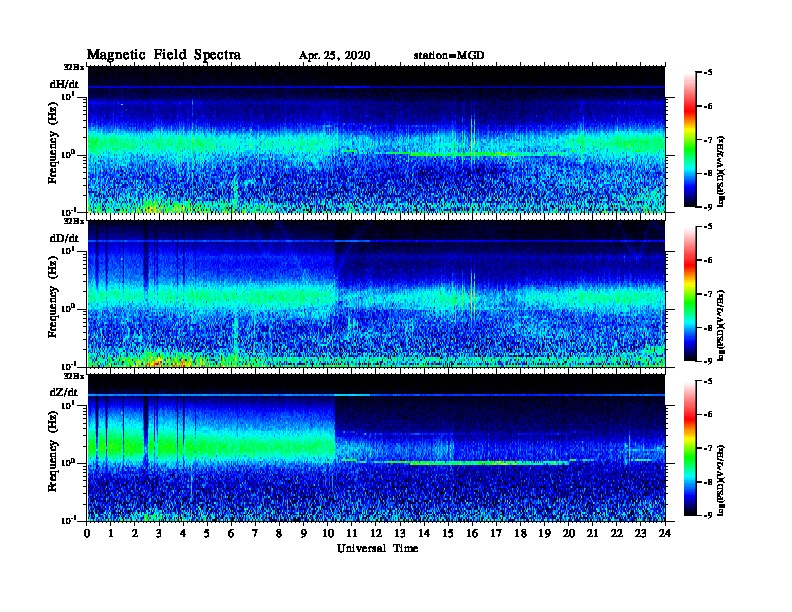Click the log PSD label beside dZ/dt colorbar
This screenshot has height=612, width=792.
(721, 480)
